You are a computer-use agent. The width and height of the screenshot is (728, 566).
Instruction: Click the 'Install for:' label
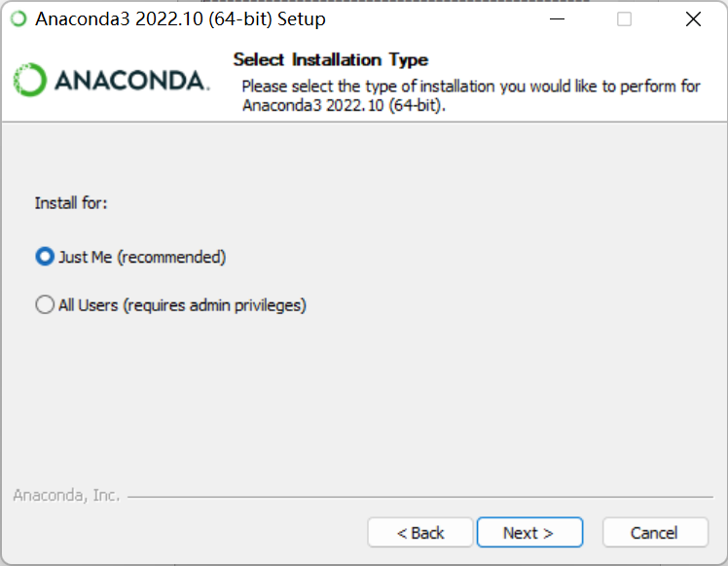[x=71, y=202]
